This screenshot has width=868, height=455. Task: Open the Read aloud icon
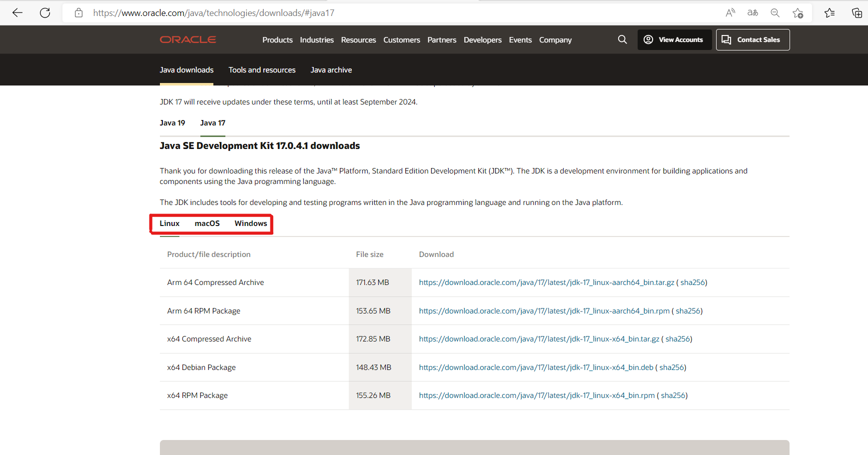(731, 13)
